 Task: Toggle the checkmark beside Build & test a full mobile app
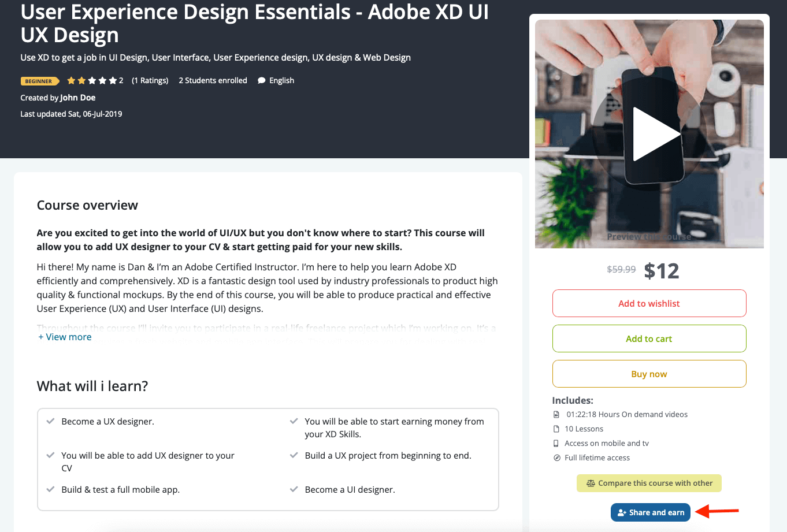[x=51, y=489]
